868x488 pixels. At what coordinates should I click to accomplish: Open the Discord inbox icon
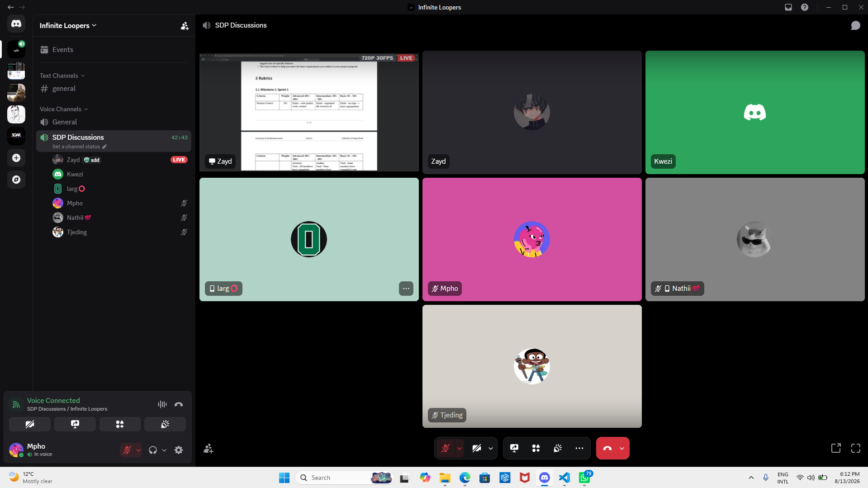pos(788,7)
